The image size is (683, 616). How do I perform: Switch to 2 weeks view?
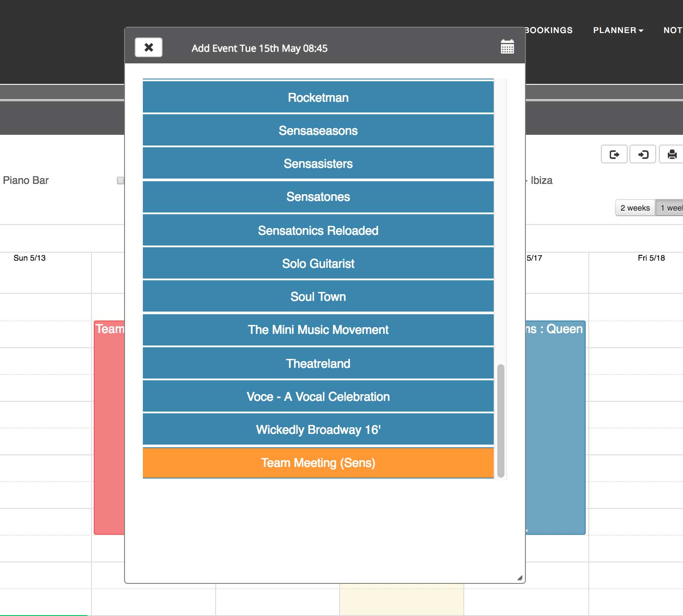tap(635, 208)
